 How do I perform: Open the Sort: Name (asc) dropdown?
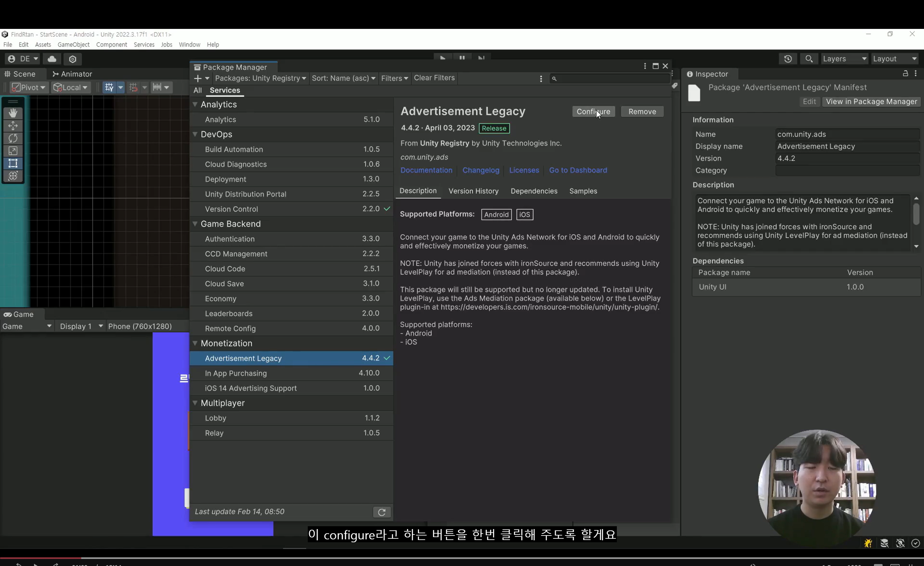pos(343,78)
